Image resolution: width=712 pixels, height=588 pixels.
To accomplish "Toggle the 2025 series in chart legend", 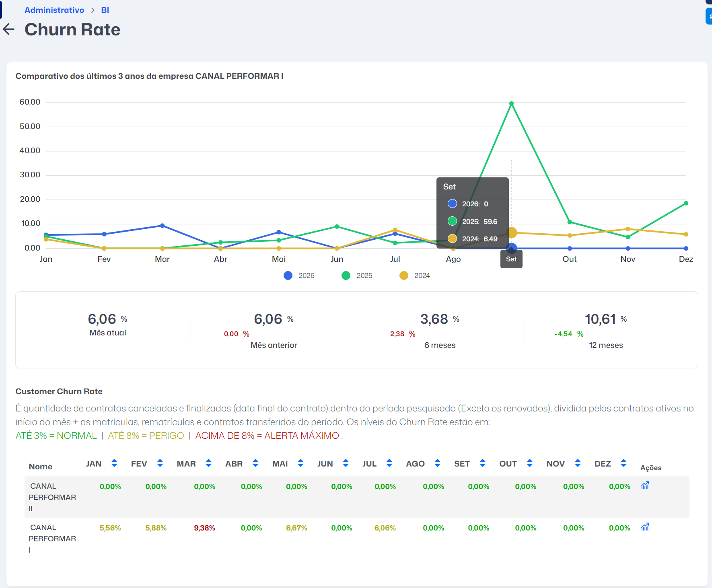I will click(357, 275).
